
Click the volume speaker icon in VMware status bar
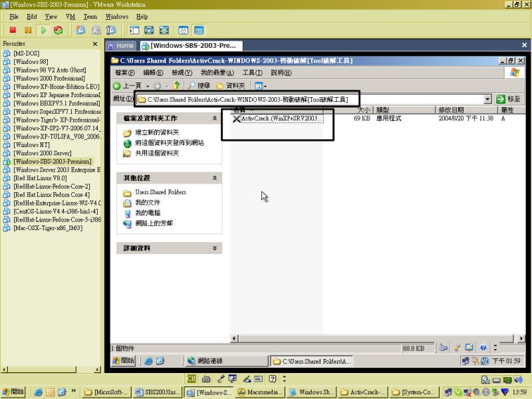coord(518,380)
